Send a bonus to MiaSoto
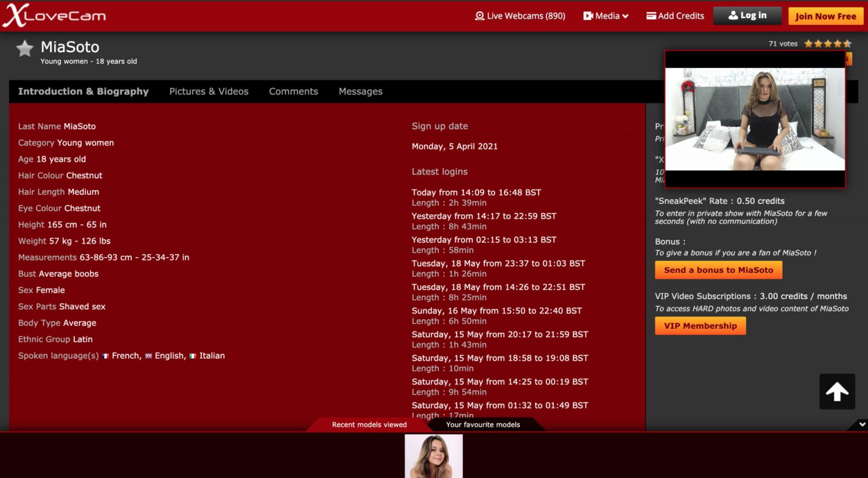The height and width of the screenshot is (478, 868). tap(718, 270)
